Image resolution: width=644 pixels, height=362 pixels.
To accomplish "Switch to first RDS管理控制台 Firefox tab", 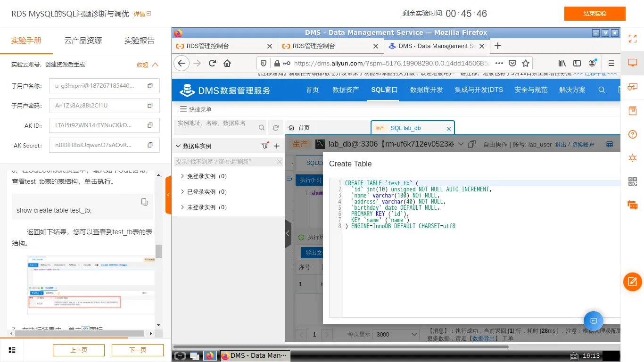I will (x=224, y=46).
